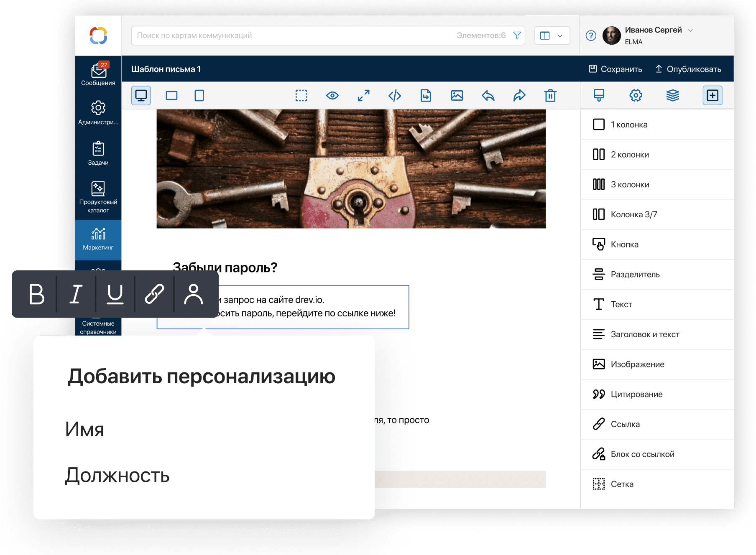Open the style manager brush tab

point(599,95)
